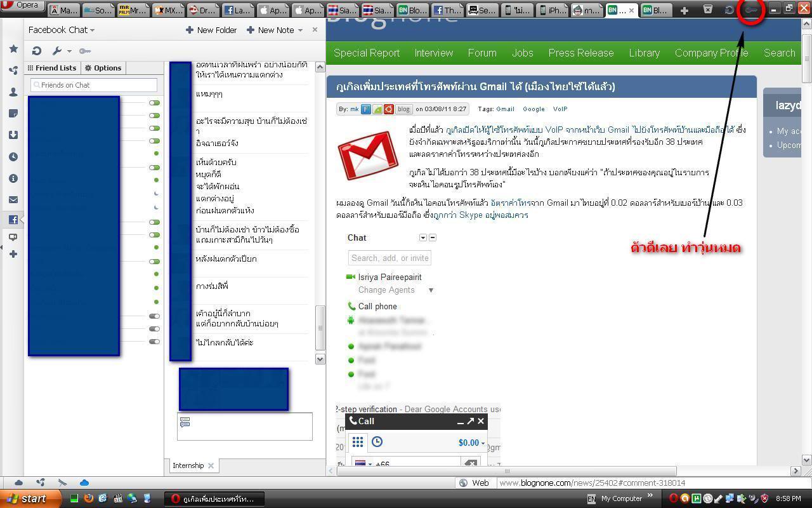Open the Chat panel icon below Facebook
Screen dimensions: 812x508
coord(13,237)
